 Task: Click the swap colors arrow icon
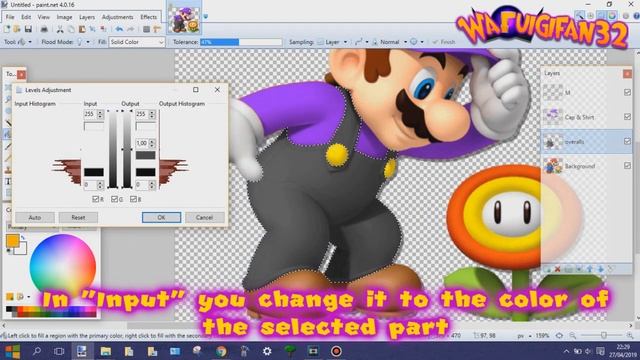pos(23,238)
